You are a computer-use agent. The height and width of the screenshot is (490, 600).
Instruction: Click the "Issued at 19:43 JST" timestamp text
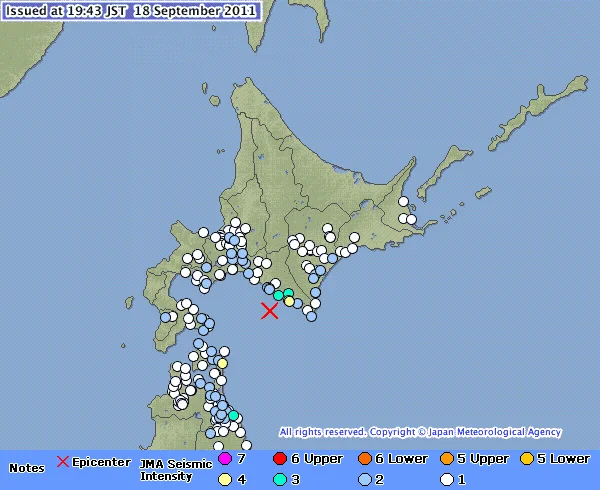coord(66,11)
